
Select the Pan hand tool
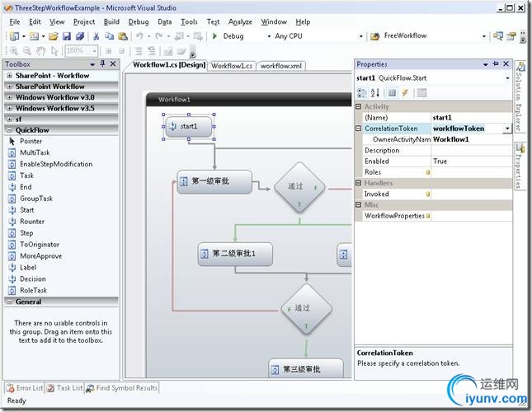click(41, 51)
